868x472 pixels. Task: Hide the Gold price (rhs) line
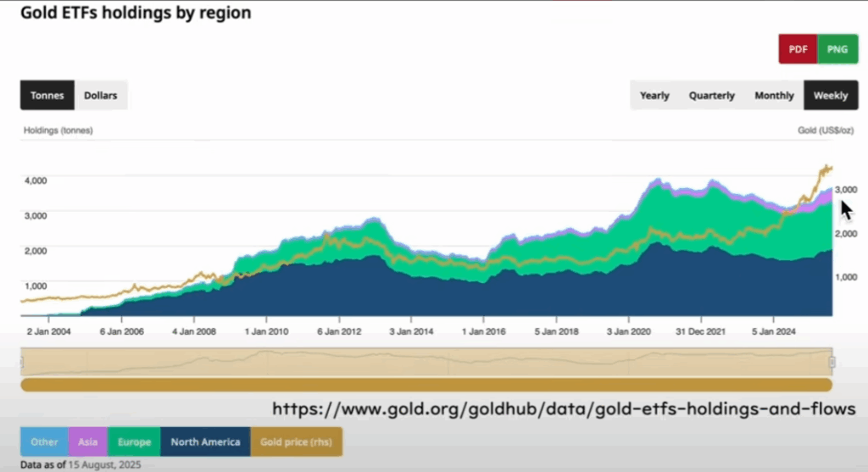296,441
